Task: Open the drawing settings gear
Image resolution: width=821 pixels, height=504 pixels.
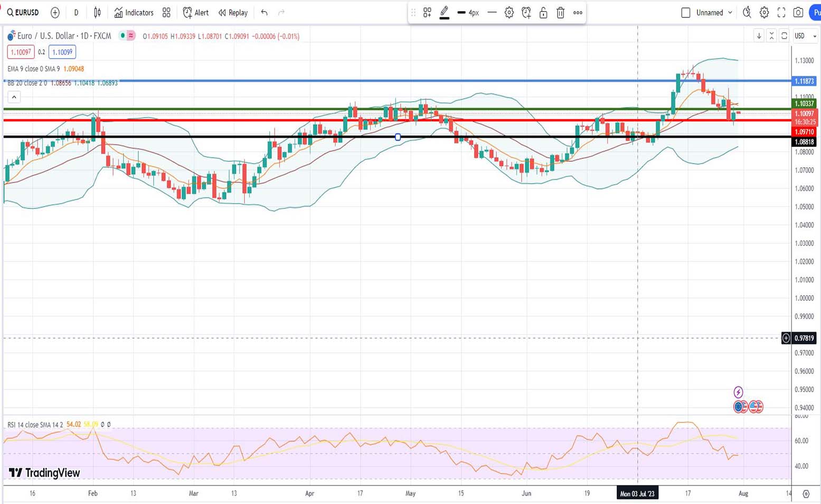Action: click(509, 13)
